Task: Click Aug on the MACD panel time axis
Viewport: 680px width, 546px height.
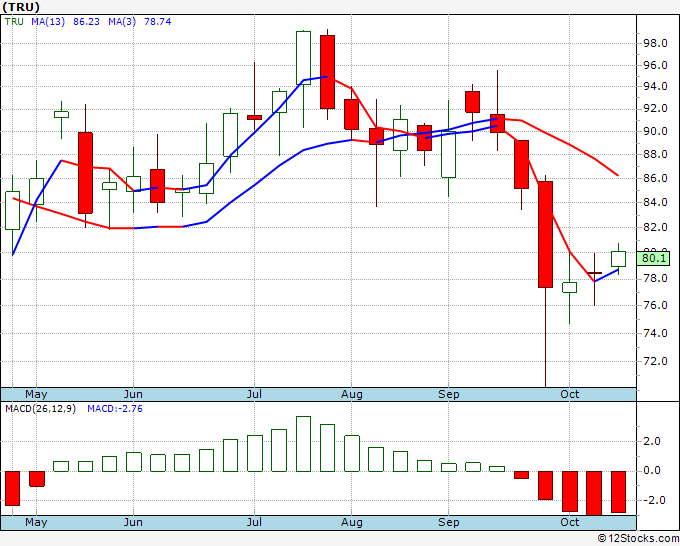Action: (352, 522)
